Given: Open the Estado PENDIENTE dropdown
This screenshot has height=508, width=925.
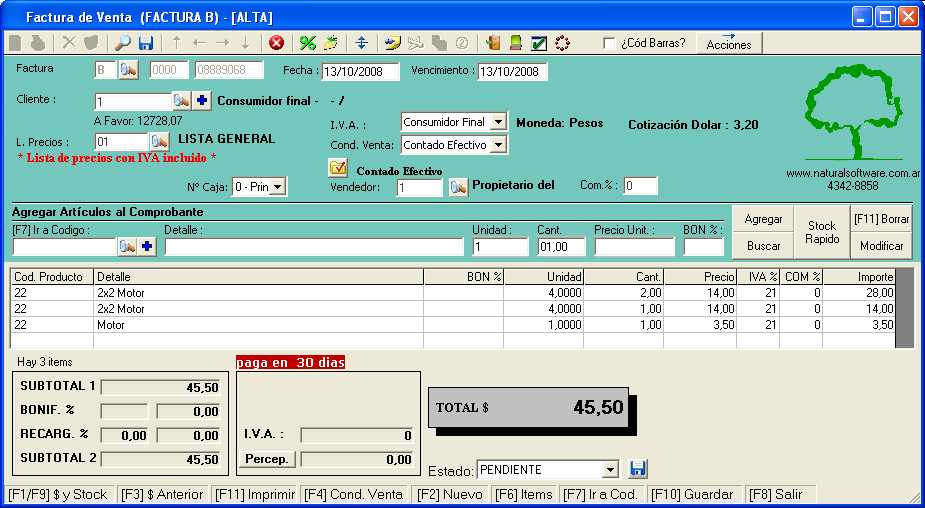Looking at the screenshot, I should point(611,470).
